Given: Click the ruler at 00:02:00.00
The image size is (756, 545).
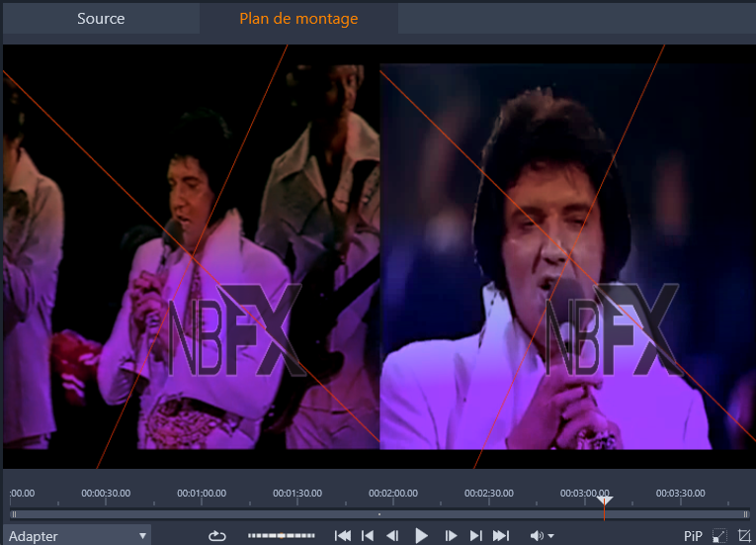Looking at the screenshot, I should [x=393, y=493].
